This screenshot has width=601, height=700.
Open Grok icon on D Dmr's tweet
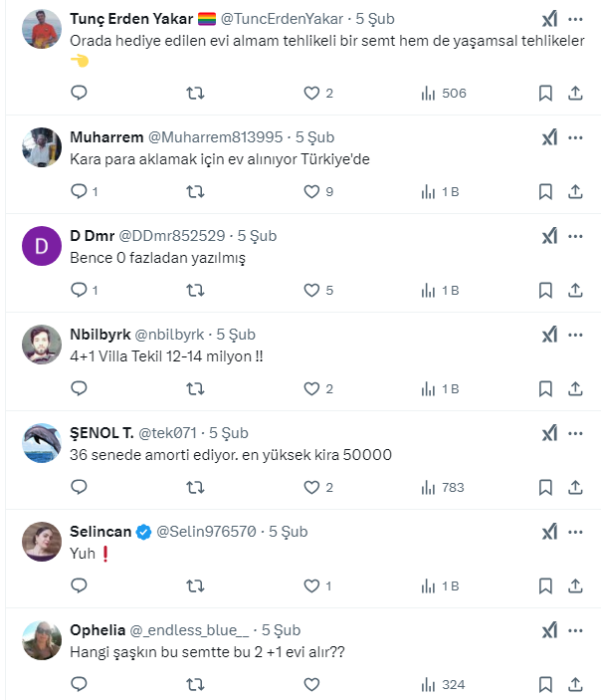click(x=548, y=236)
